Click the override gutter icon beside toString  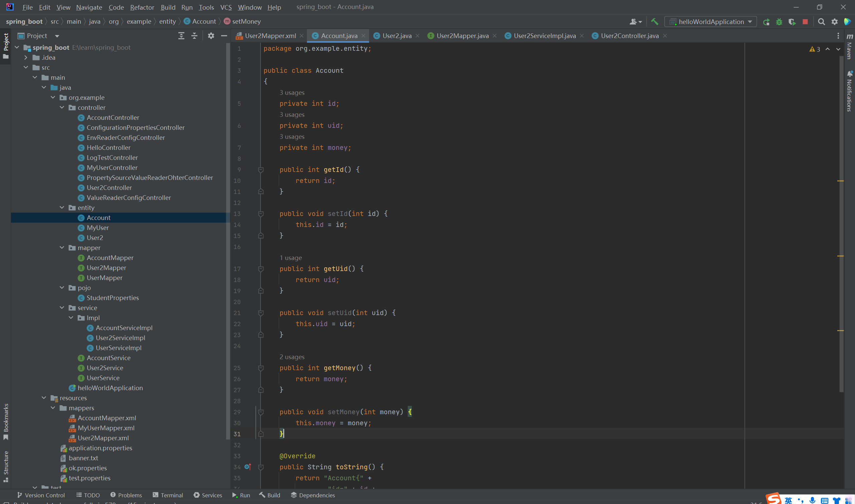tap(248, 467)
